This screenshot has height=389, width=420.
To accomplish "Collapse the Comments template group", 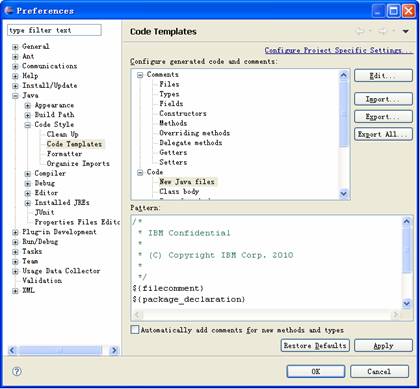I will click(140, 75).
